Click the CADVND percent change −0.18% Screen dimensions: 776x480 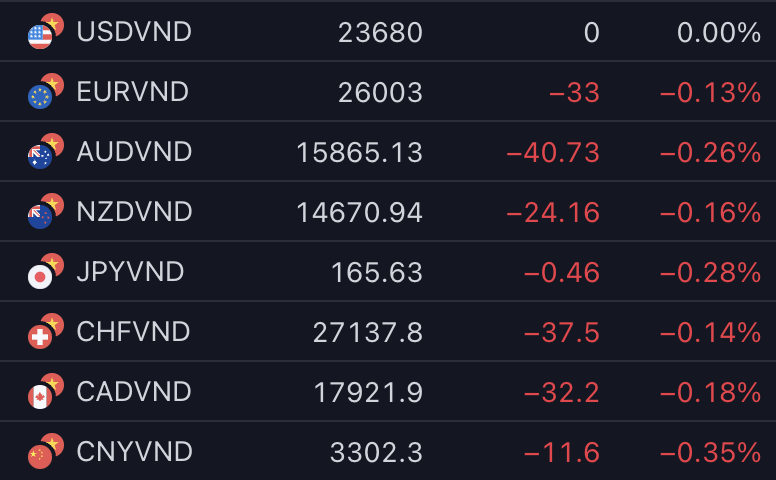tap(710, 392)
